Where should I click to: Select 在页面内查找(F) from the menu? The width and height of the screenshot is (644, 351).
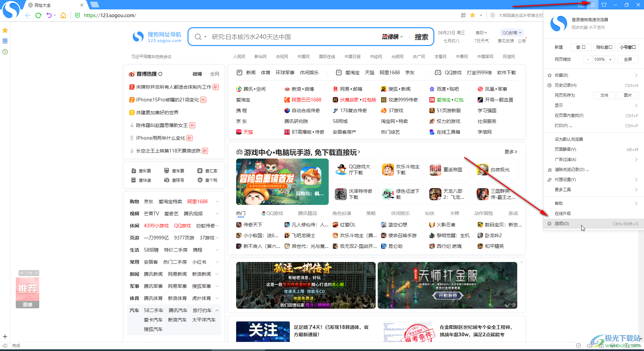(593, 116)
